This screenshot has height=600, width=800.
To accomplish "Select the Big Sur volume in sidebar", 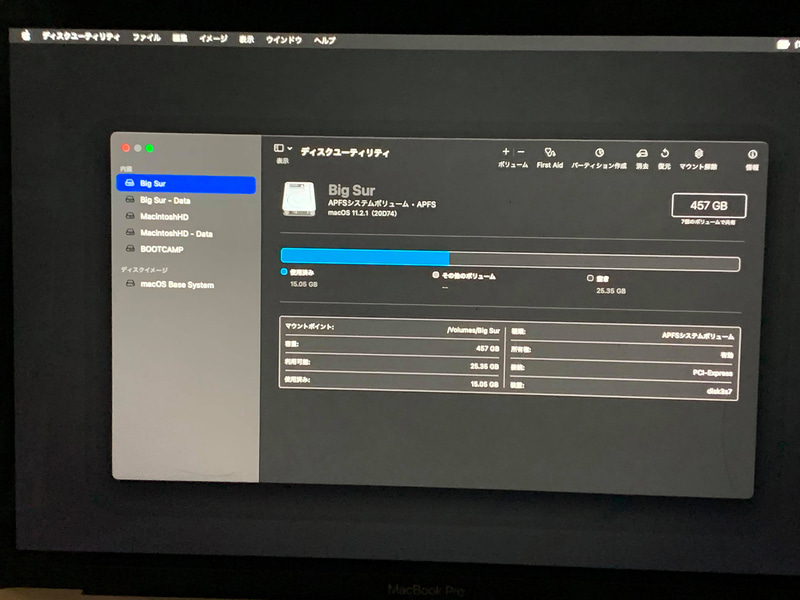I will tap(186, 184).
